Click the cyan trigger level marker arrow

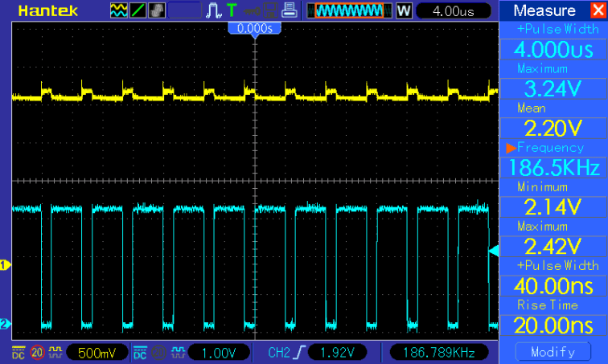point(492,252)
